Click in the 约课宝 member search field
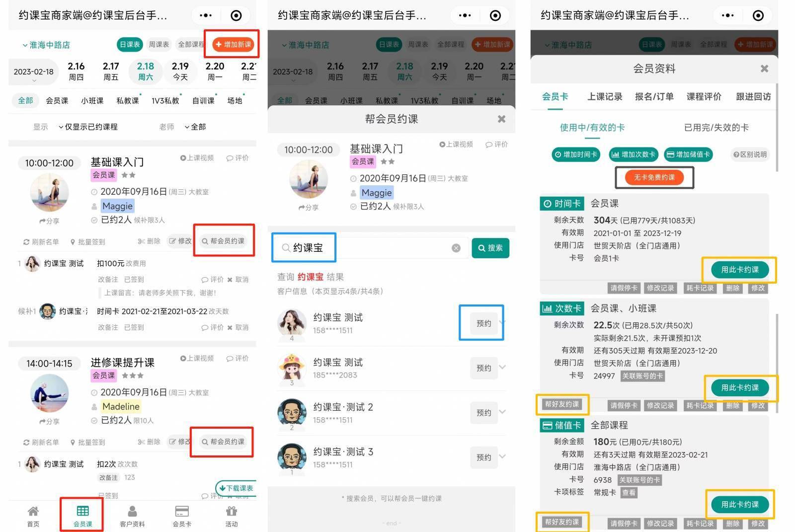This screenshot has width=795, height=532. coord(371,248)
